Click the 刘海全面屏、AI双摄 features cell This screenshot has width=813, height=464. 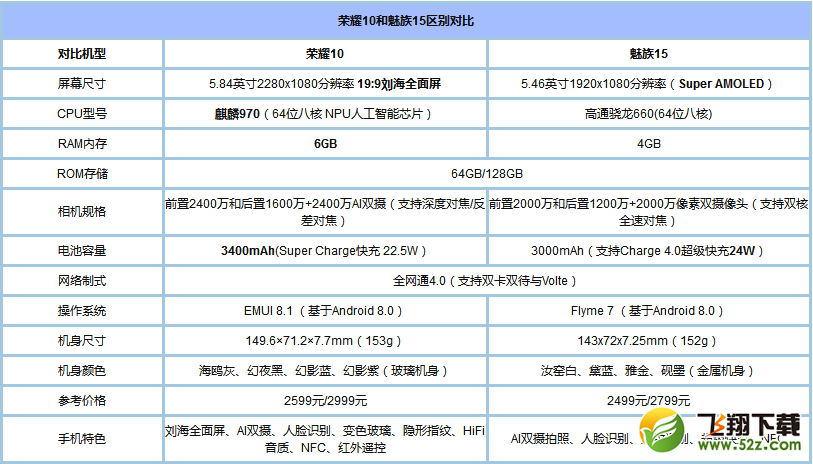tap(325, 439)
